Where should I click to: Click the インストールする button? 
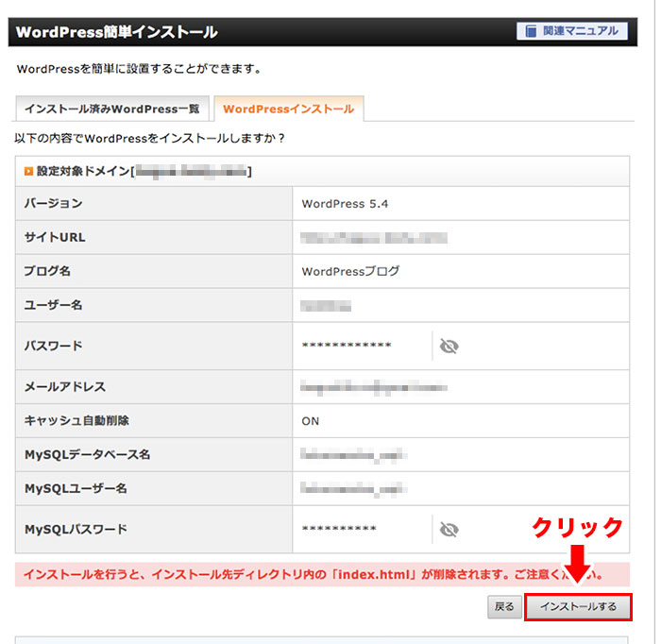[x=578, y=607]
